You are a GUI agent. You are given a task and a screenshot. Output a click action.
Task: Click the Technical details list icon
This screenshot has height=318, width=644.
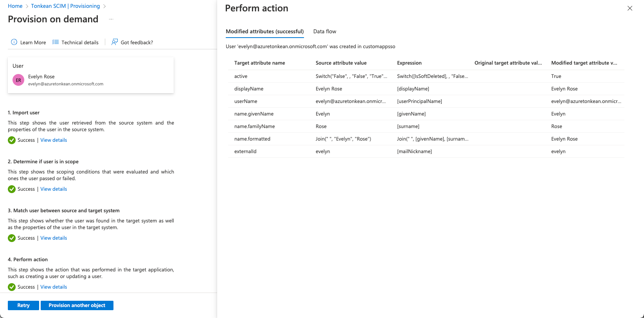(56, 42)
